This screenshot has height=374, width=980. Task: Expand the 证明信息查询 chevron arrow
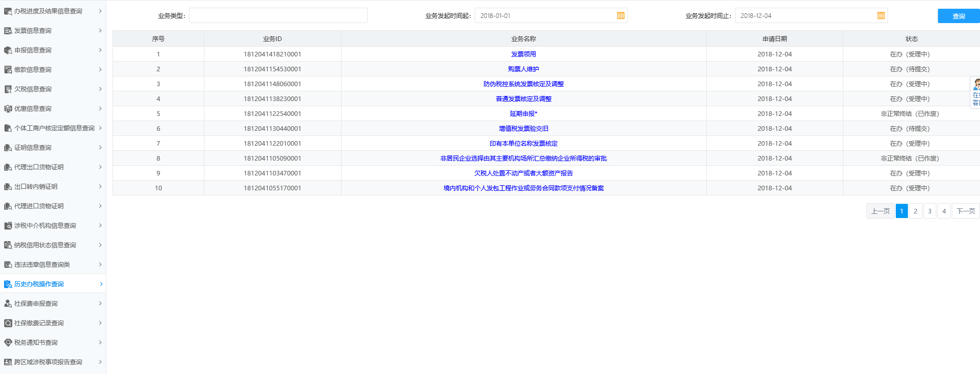pos(100,147)
